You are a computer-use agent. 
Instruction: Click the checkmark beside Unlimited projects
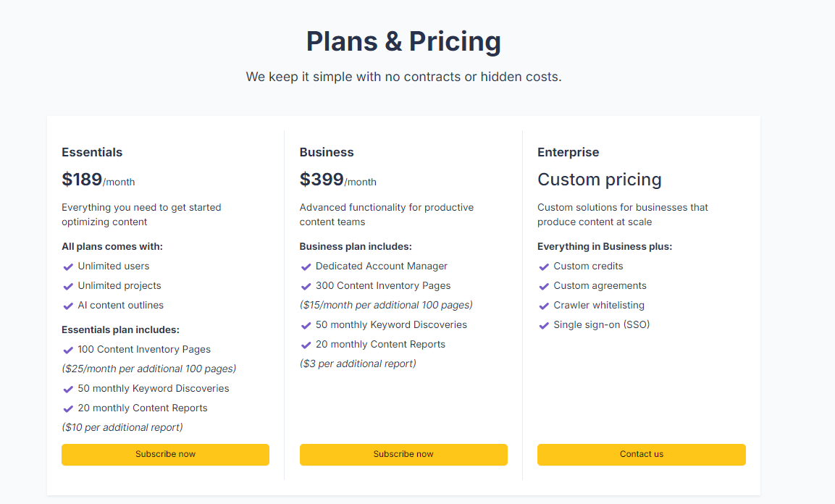[x=67, y=285]
